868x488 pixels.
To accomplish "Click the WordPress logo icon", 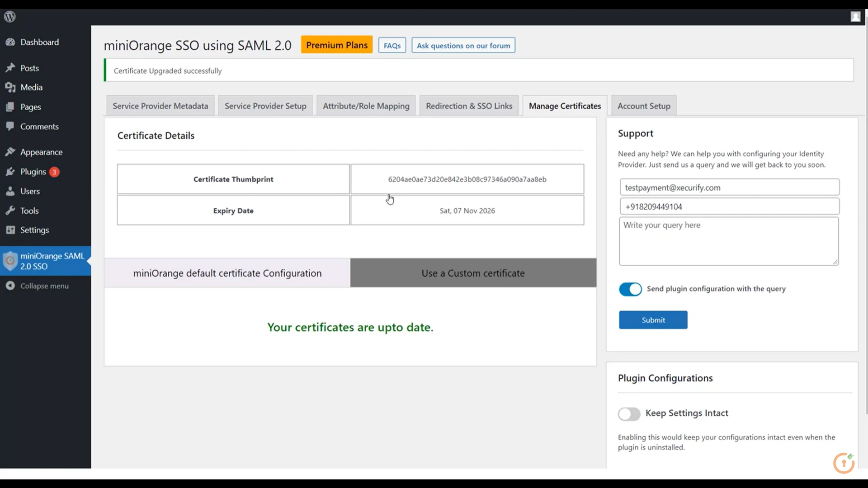I will pyautogui.click(x=10, y=17).
